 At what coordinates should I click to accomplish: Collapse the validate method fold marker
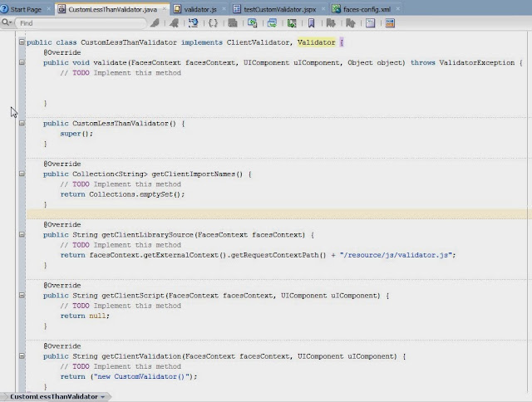22,62
